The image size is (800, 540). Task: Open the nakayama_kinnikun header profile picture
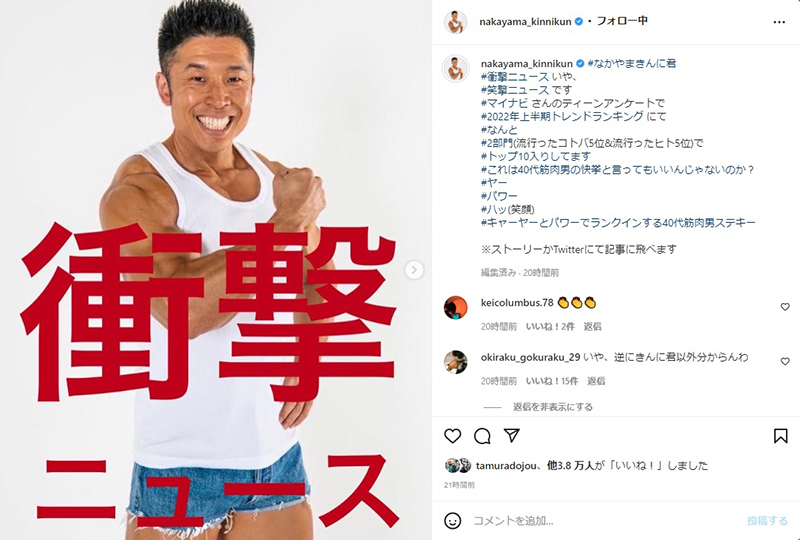coord(456,22)
